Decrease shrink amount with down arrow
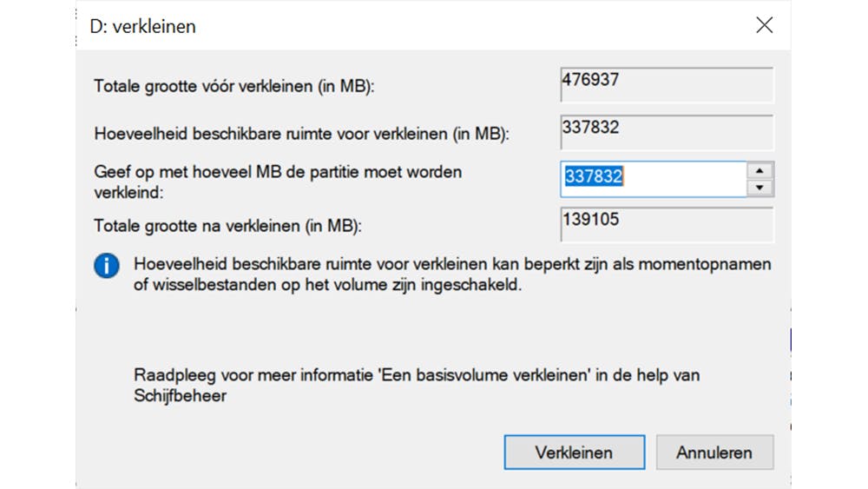Image resolution: width=868 pixels, height=489 pixels. (x=760, y=188)
